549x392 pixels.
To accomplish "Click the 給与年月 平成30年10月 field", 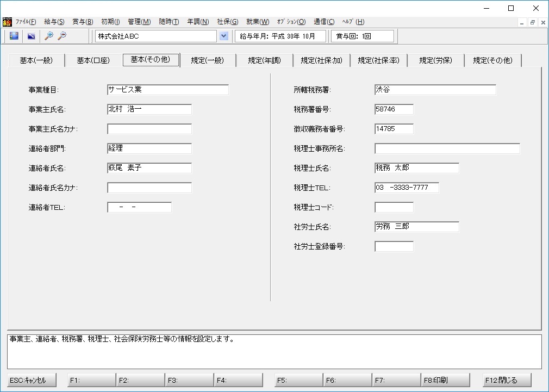I will tap(280, 36).
